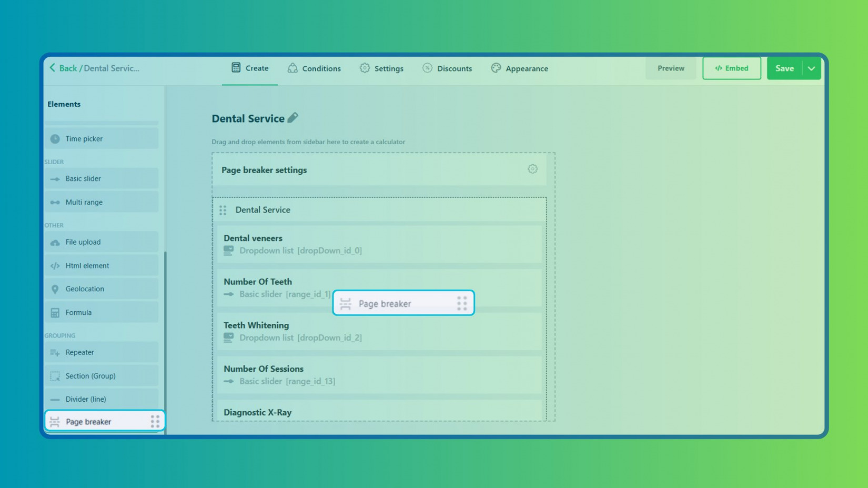The image size is (868, 488).
Task: Select the Formula element
Action: [78, 312]
